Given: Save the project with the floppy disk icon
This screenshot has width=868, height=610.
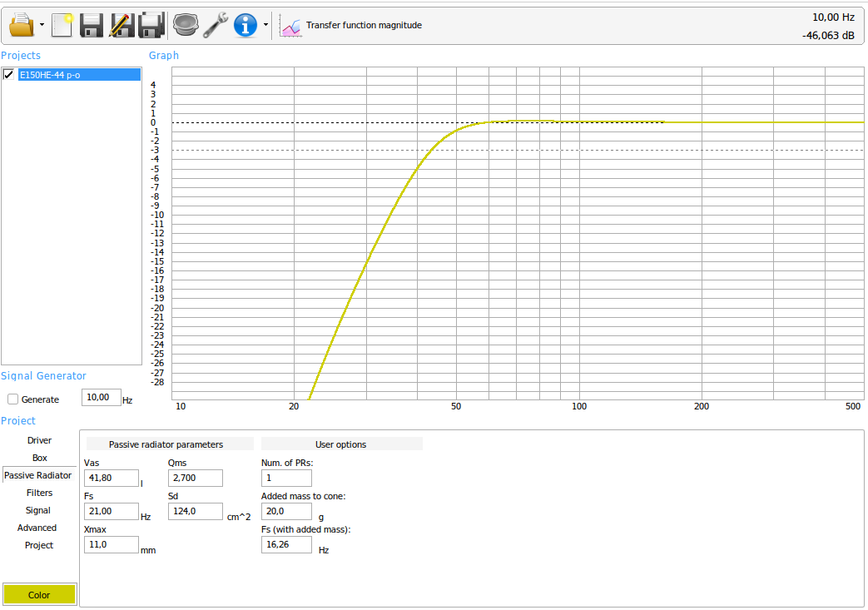Looking at the screenshot, I should click(x=92, y=25).
